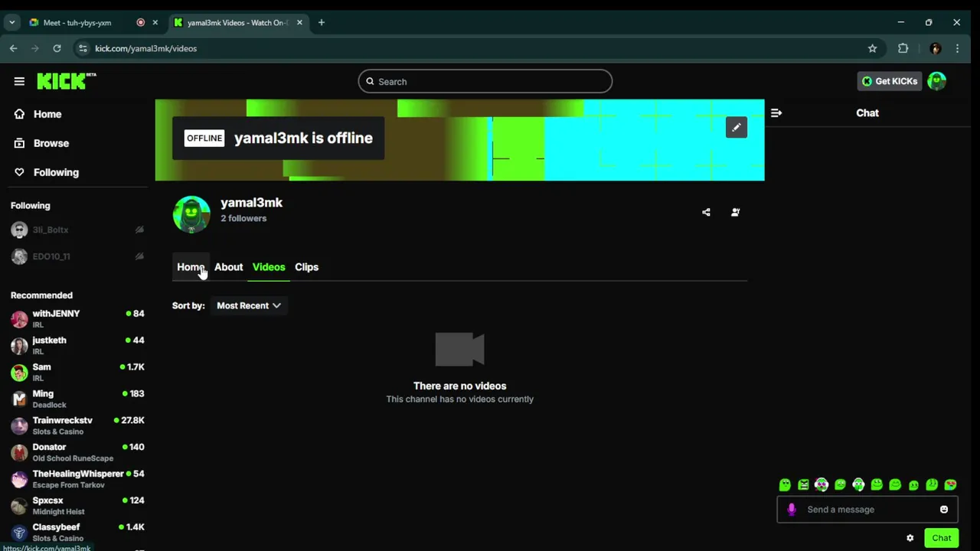Click the purple microphone icon in chat
980x551 pixels.
[792, 510]
